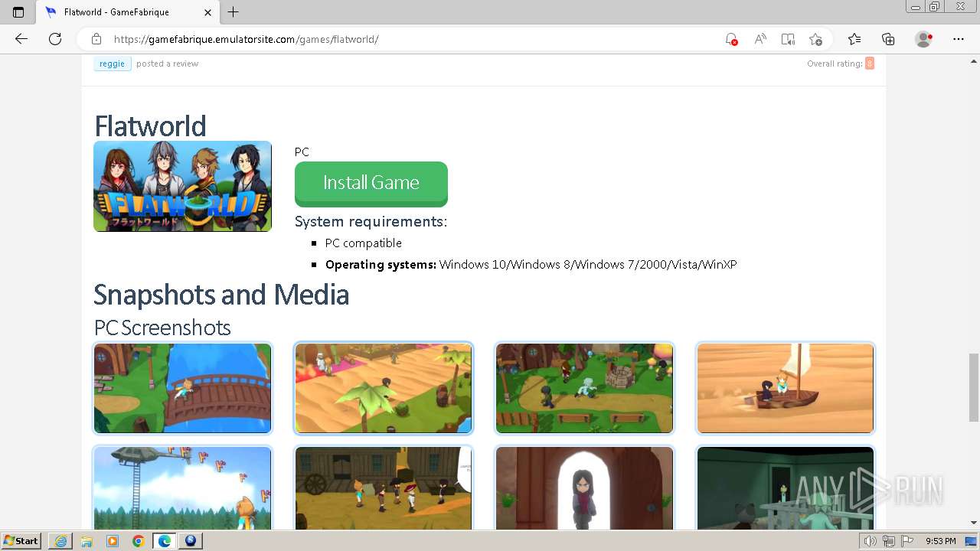Add this page to favorites star icon
Image resolution: width=980 pixels, height=551 pixels.
[x=815, y=39]
